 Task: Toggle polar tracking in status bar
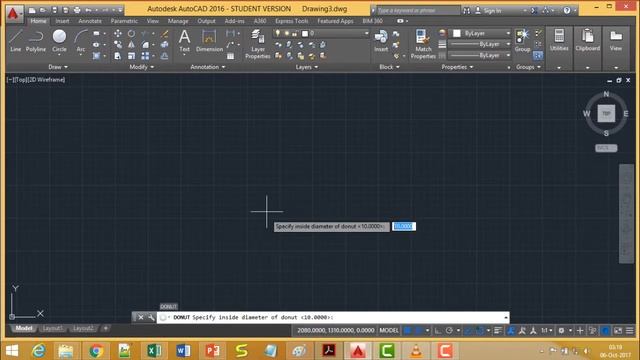click(449, 330)
